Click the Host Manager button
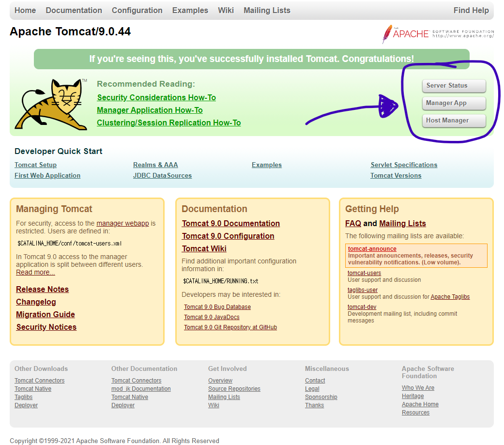This screenshot has width=504, height=445. tap(454, 120)
